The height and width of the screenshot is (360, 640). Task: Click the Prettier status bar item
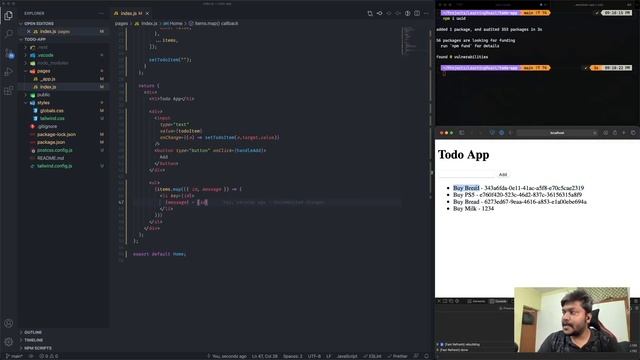[x=398, y=356]
